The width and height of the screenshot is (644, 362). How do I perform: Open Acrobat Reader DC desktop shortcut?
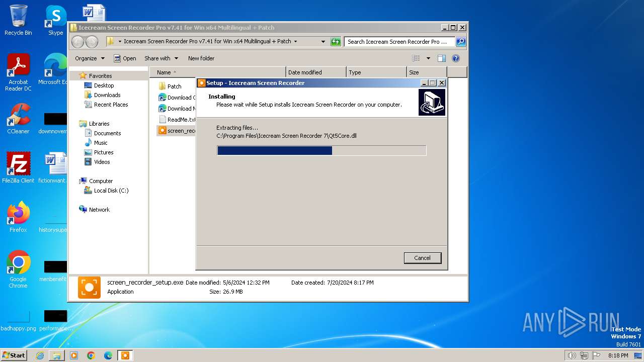pyautogui.click(x=18, y=72)
